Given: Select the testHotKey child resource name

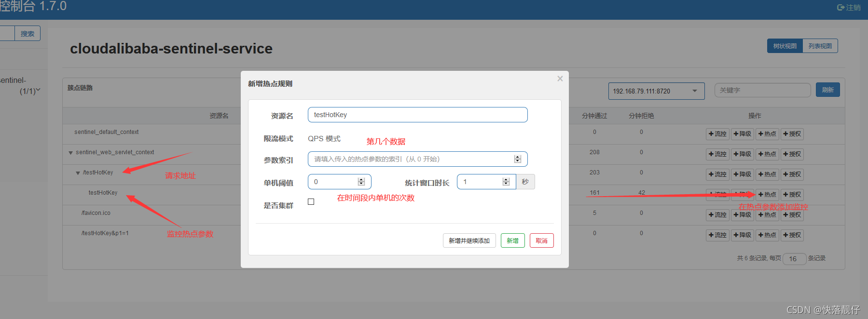Looking at the screenshot, I should [103, 193].
